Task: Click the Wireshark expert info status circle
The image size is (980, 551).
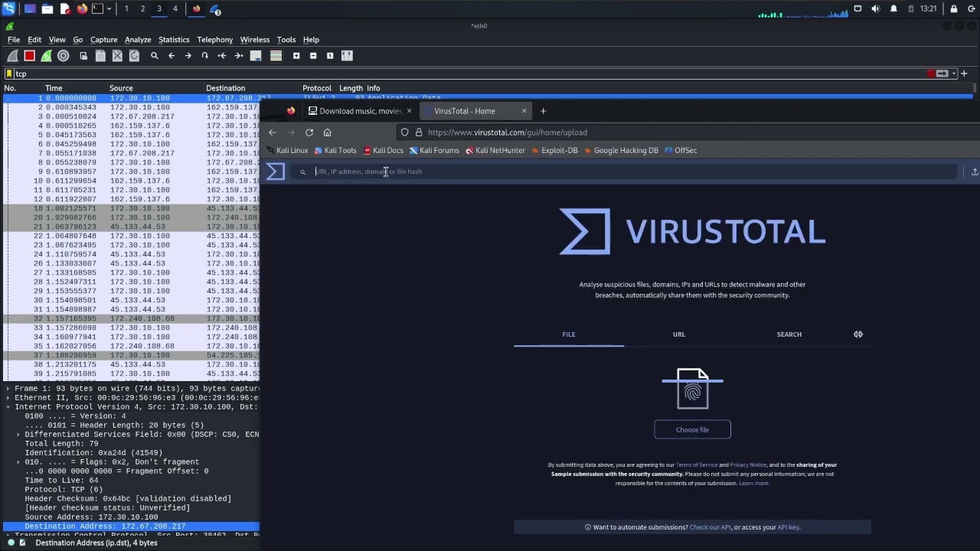Action: coord(9,543)
